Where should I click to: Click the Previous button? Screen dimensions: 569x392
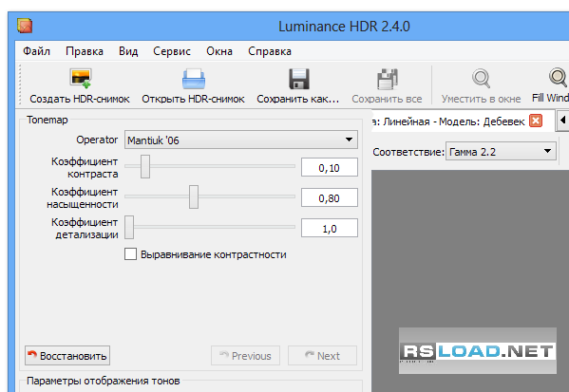click(x=245, y=355)
